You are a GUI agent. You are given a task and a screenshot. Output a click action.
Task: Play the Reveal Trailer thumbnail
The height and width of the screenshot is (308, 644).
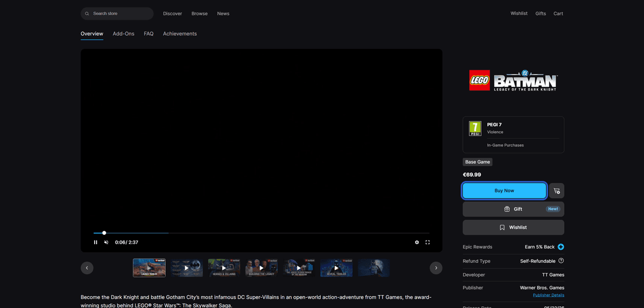tap(336, 268)
